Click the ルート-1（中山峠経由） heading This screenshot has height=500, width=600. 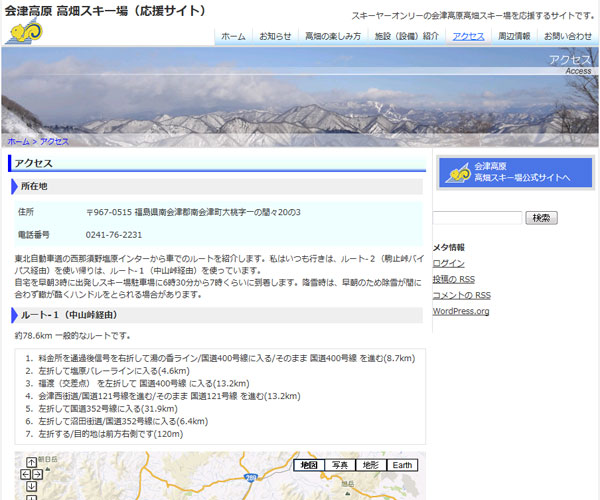point(69,315)
